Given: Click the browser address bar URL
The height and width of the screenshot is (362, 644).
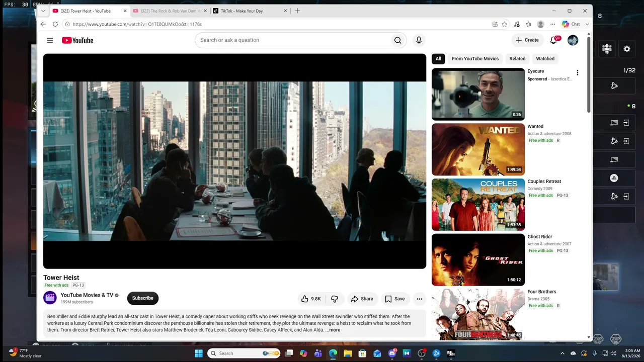Looking at the screenshot, I should click(137, 24).
